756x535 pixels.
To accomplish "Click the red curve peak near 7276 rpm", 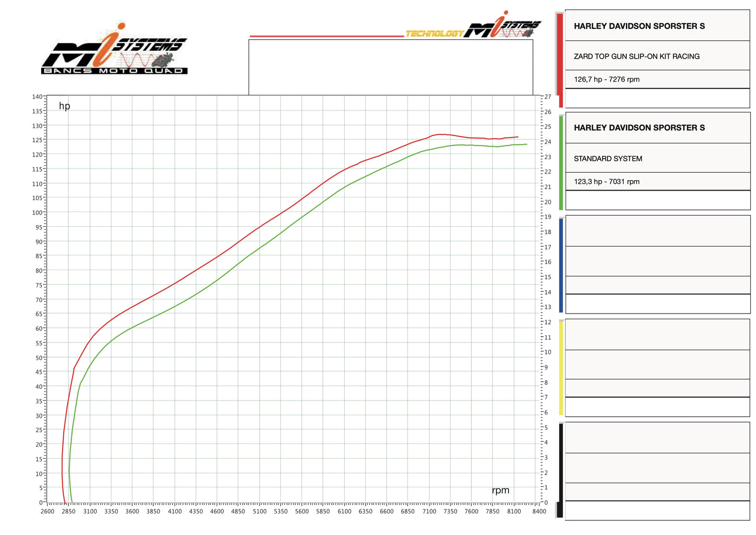I will [x=440, y=134].
